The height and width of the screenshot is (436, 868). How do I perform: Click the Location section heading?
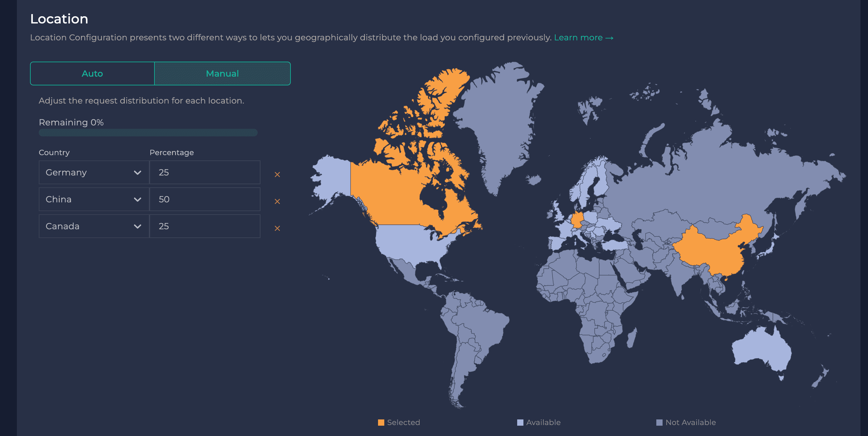tap(59, 19)
